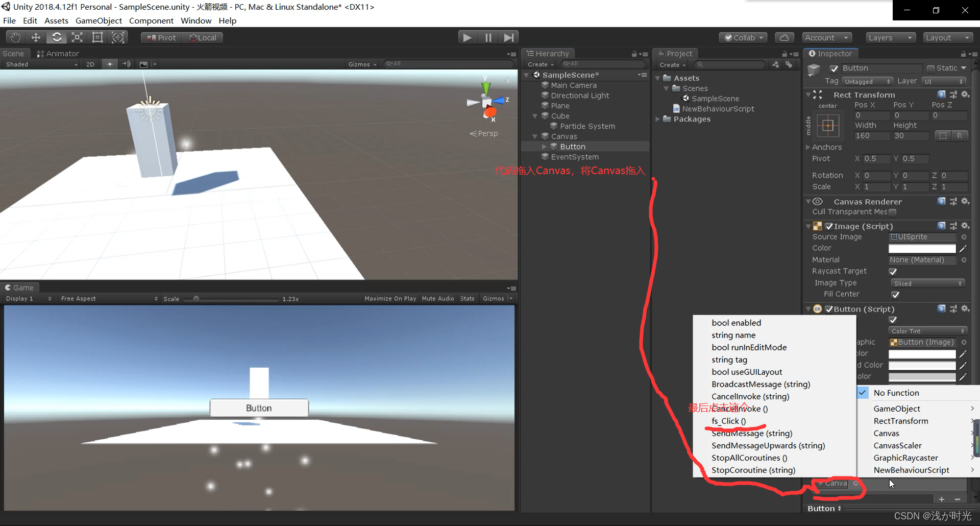Toggle Pivot handle position button
The image size is (980, 526).
[x=161, y=38]
